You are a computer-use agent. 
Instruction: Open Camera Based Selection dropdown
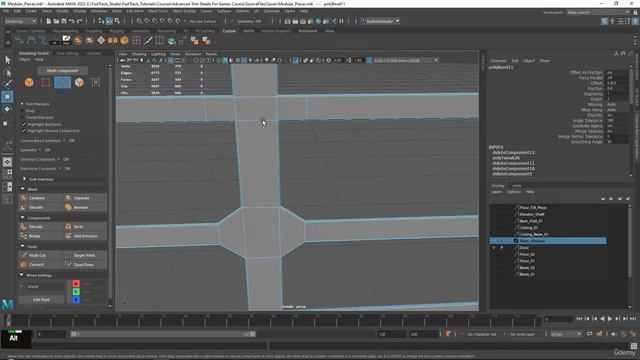[x=64, y=140]
